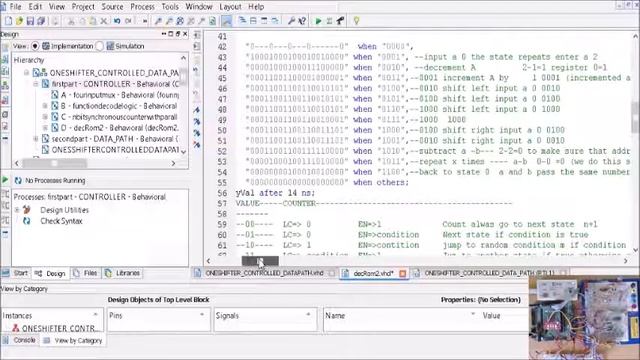
Task: Expand the secondpart DATA_PATH node
Action: click(36, 139)
